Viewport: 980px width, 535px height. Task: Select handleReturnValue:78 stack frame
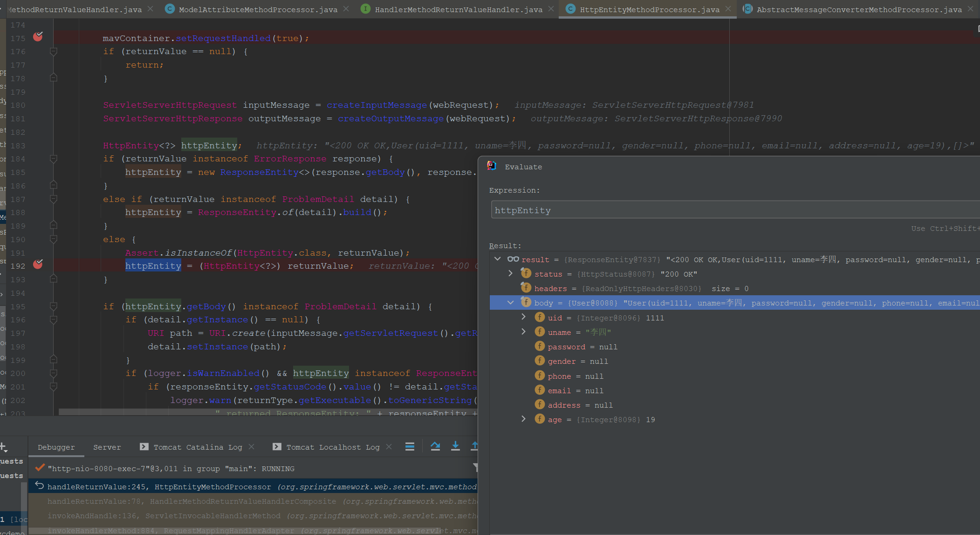[192, 501]
